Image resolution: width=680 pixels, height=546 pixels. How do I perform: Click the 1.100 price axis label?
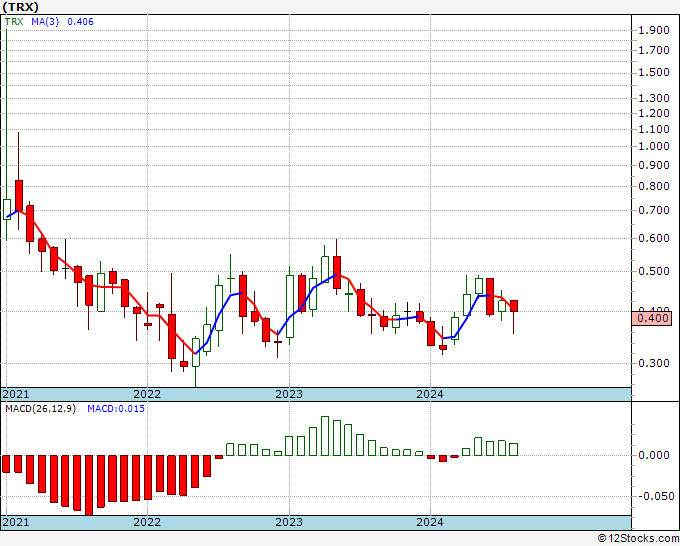tap(654, 129)
